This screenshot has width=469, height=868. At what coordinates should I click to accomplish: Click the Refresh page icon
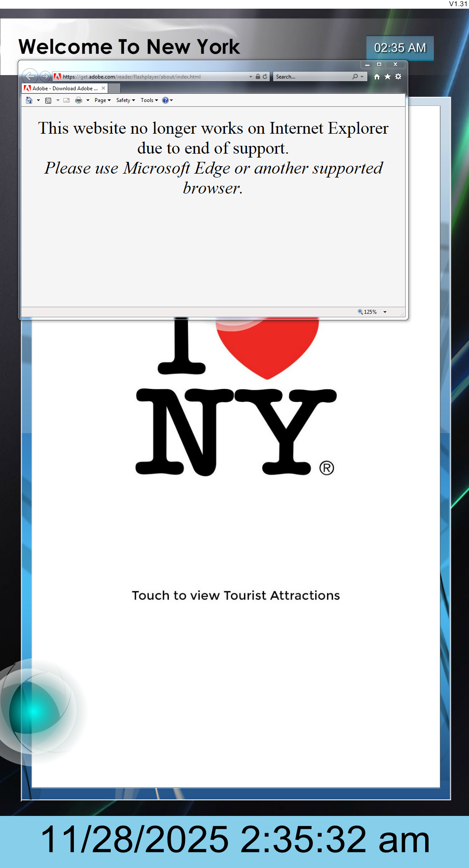tap(265, 76)
